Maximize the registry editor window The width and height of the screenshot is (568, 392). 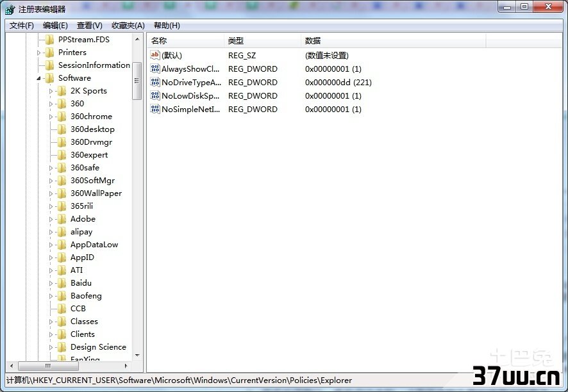pos(524,6)
